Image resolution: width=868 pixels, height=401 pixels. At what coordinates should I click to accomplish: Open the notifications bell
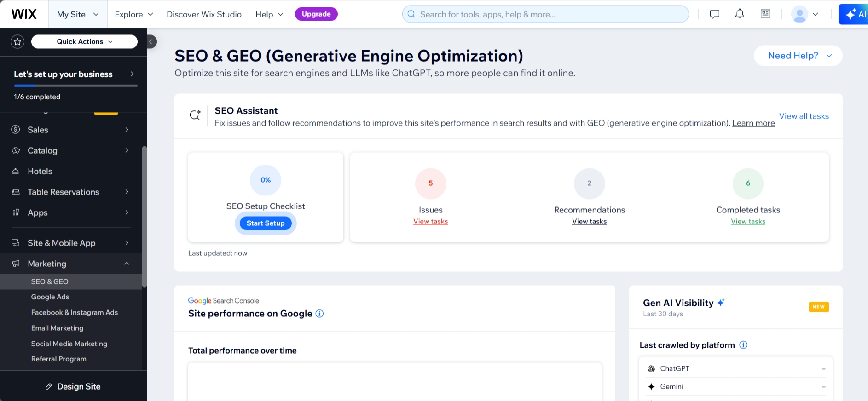[740, 14]
